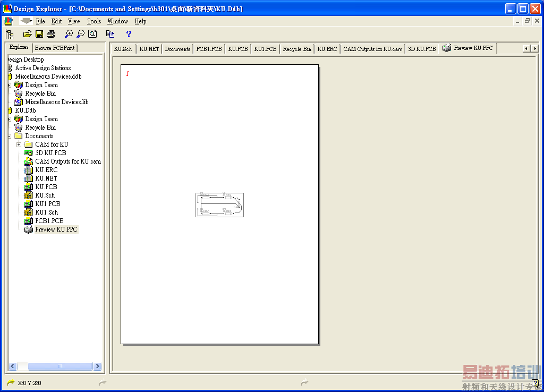The width and height of the screenshot is (544, 392).
Task: Click the Print toolbar icon
Action: 51,34
